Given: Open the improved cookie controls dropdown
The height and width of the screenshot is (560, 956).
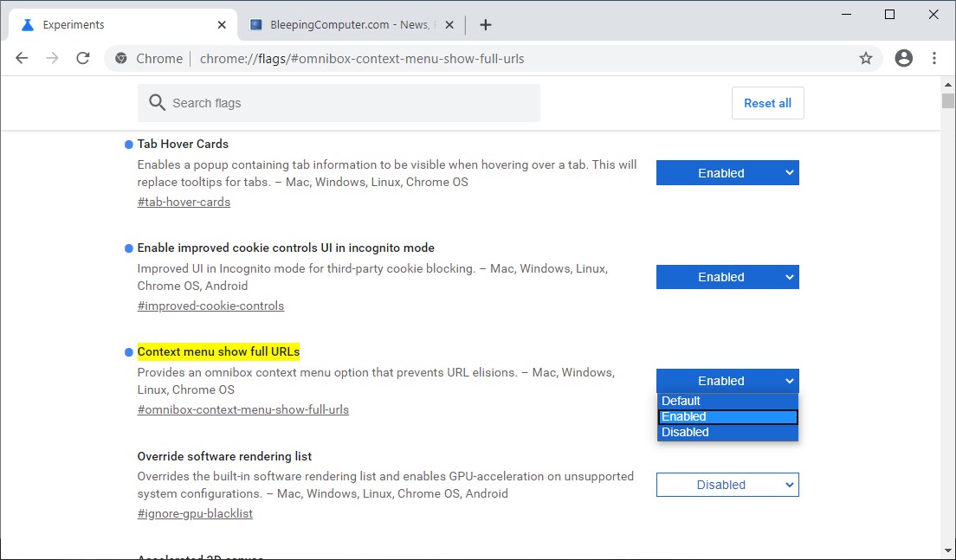Looking at the screenshot, I should coord(727,276).
